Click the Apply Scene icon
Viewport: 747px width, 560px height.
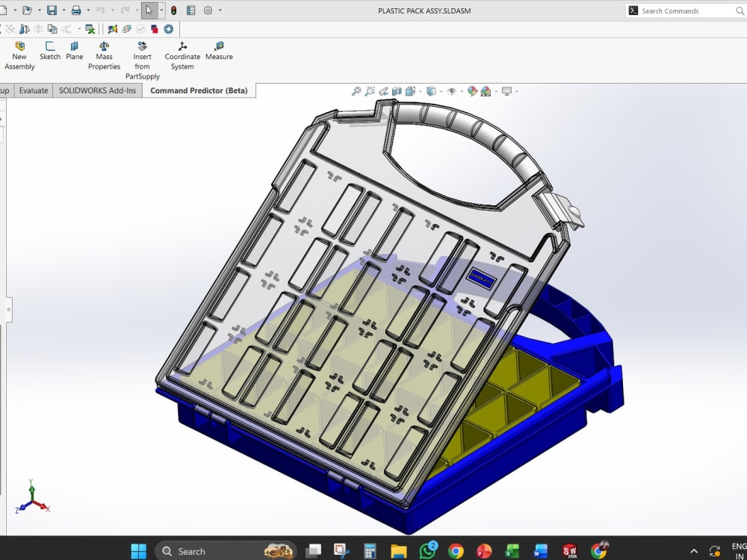click(x=486, y=91)
